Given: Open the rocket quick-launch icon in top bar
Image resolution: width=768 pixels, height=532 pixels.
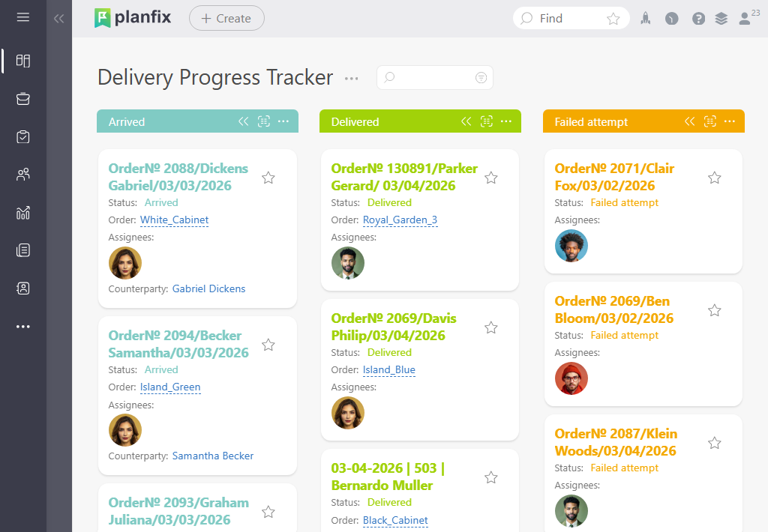Looking at the screenshot, I should click(646, 18).
